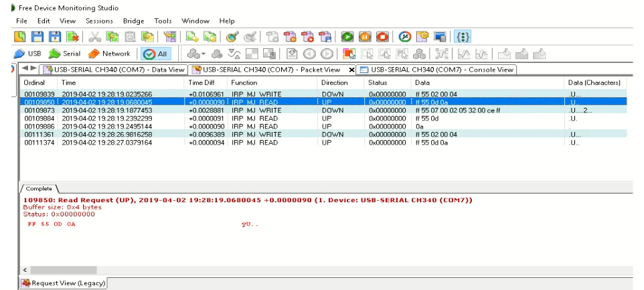Click the Data (Characters) column header

(595, 82)
